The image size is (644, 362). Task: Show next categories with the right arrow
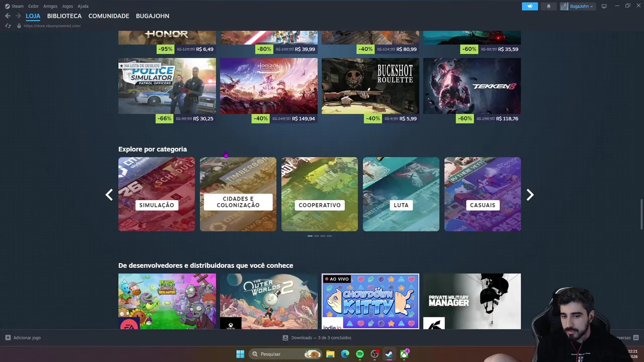tap(530, 195)
